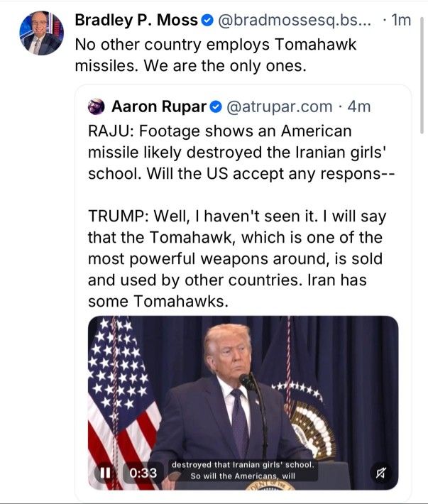Click the 0:33 video time indicator
Screen dimensions: 428x504
coord(143,473)
